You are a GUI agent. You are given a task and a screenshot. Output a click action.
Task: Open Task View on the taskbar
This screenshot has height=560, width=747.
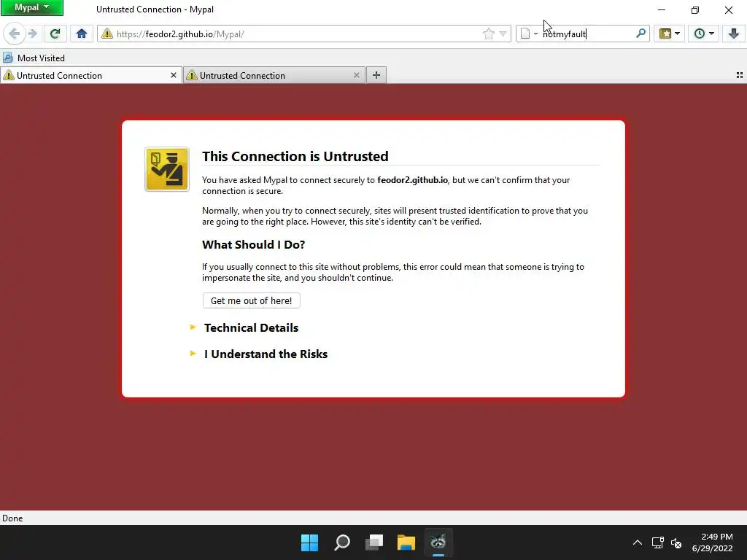point(374,542)
